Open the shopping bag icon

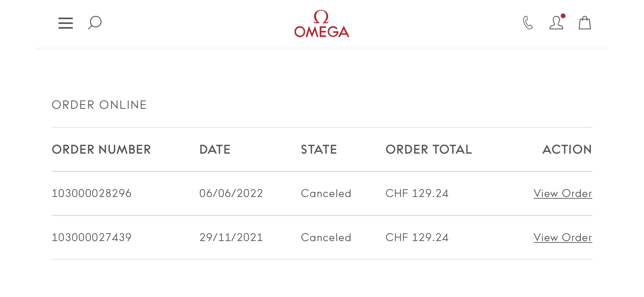pyautogui.click(x=585, y=23)
